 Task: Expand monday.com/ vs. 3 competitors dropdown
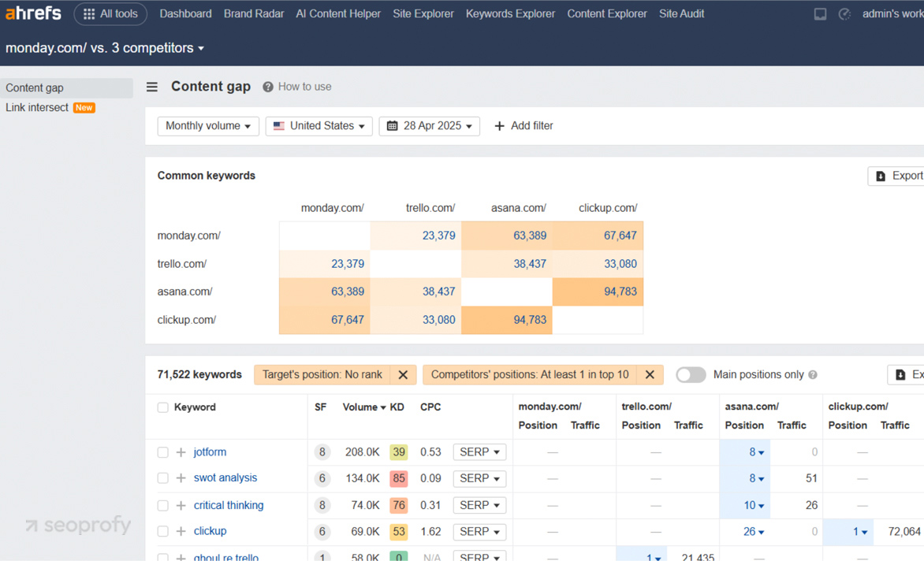(105, 48)
